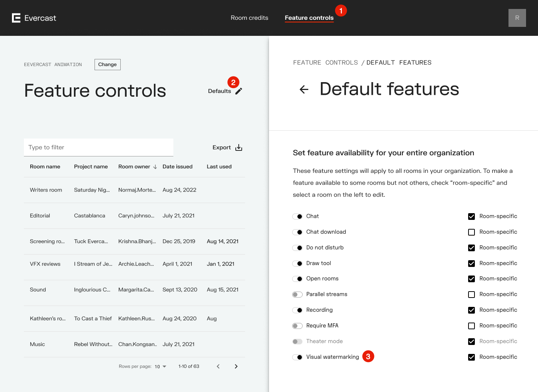The width and height of the screenshot is (538, 392).
Task: Check Room-specific for Parallel streams
Action: 471,295
